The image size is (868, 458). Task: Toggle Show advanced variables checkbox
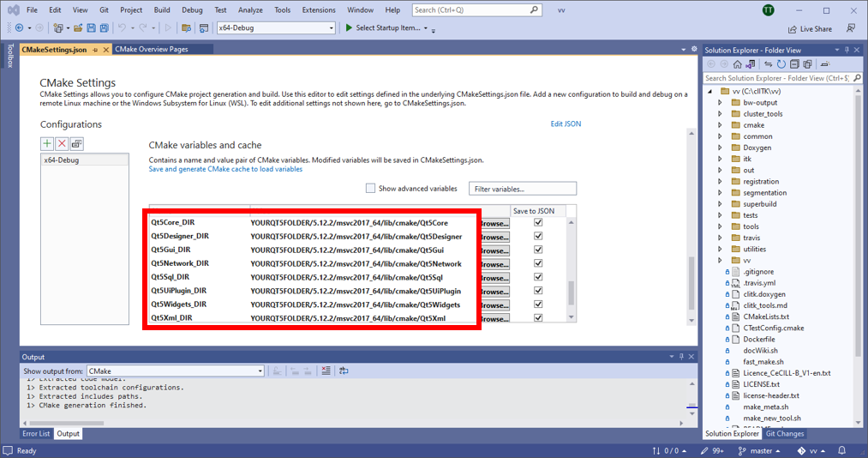pos(370,189)
